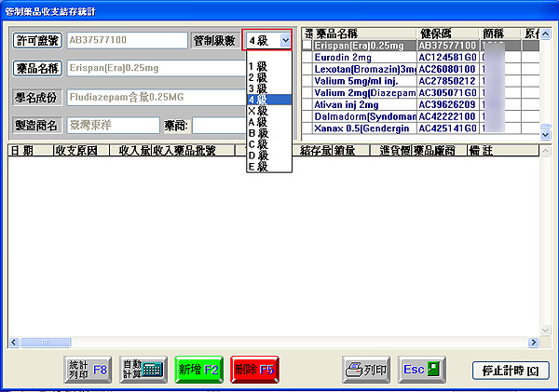This screenshot has width=559, height=392.
Task: Click the 許可證號 label button
Action: click(37, 41)
